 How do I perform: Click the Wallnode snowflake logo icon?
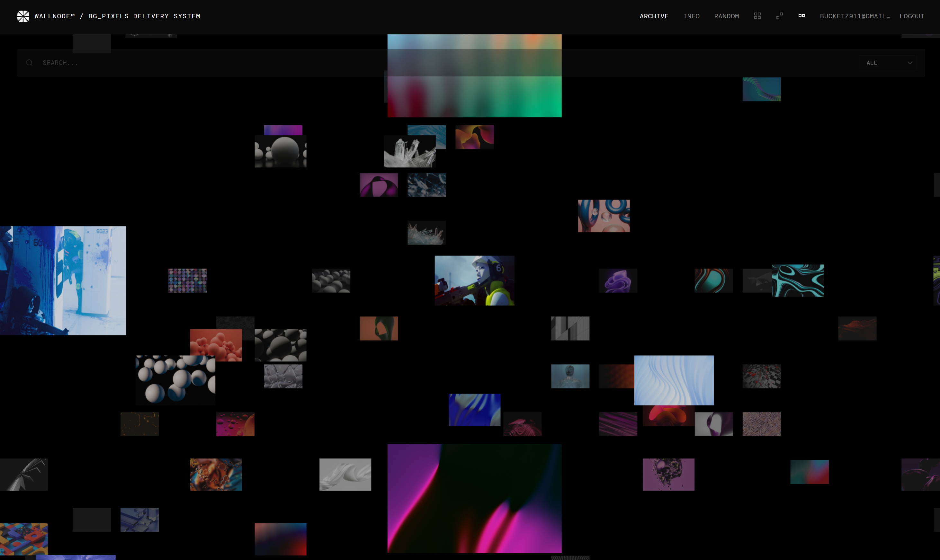pyautogui.click(x=23, y=16)
